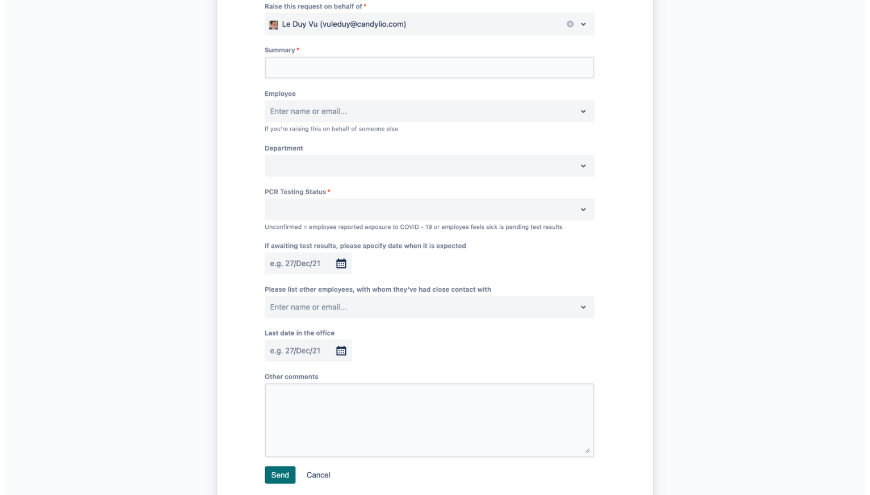
Task: Focus the Summary text field
Action: pos(429,68)
